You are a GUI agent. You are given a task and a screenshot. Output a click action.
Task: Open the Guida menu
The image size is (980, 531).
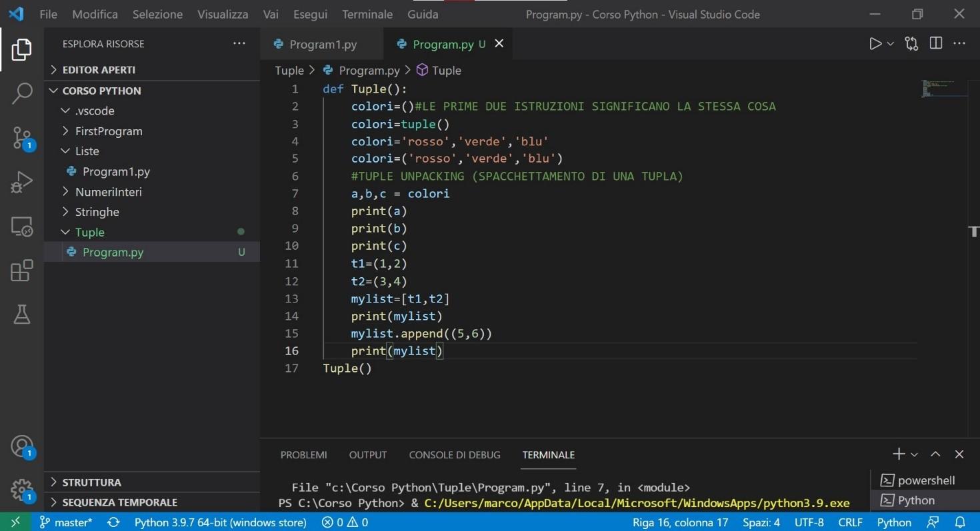click(x=423, y=14)
